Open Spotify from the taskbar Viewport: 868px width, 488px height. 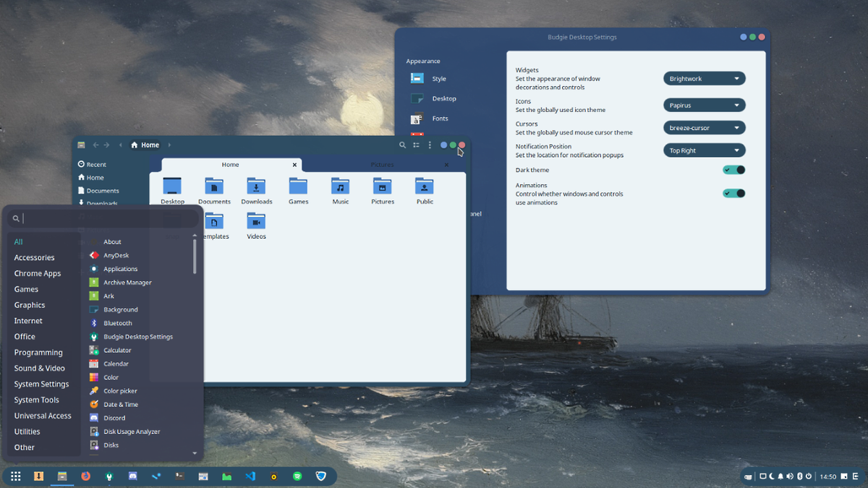pos(297,476)
